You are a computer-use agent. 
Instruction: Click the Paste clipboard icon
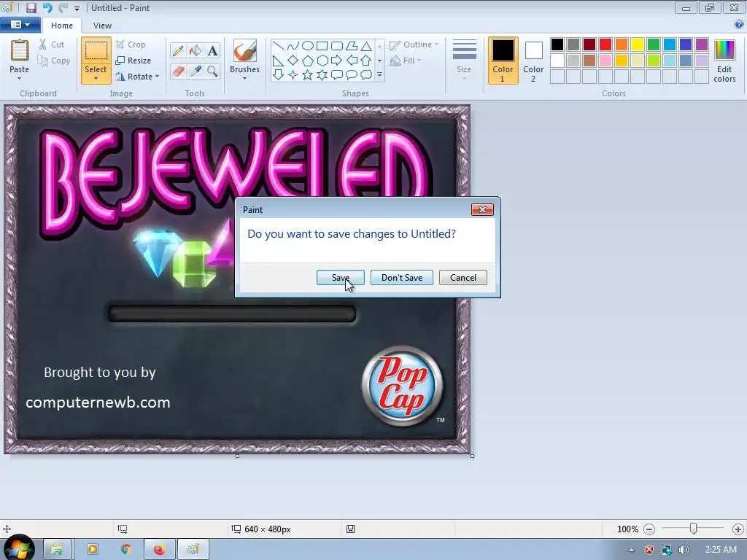pos(20,50)
